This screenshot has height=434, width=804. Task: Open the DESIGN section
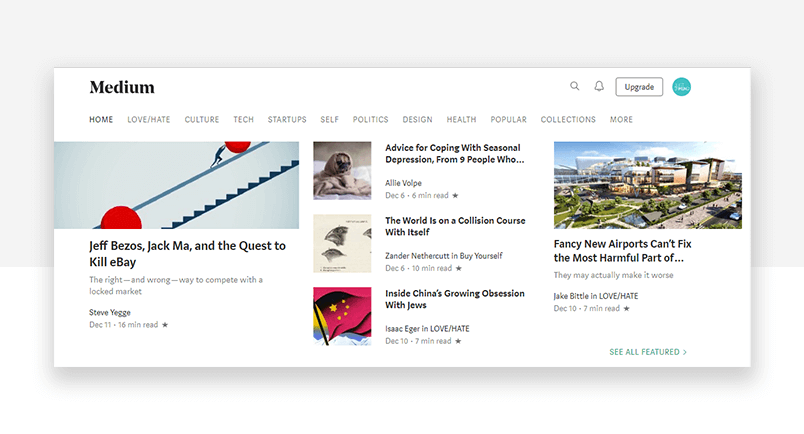click(x=417, y=120)
